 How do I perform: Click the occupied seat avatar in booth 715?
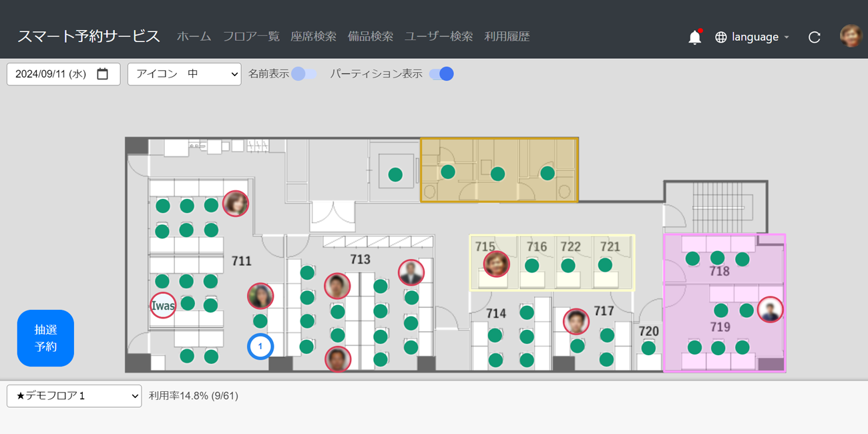coord(496,264)
